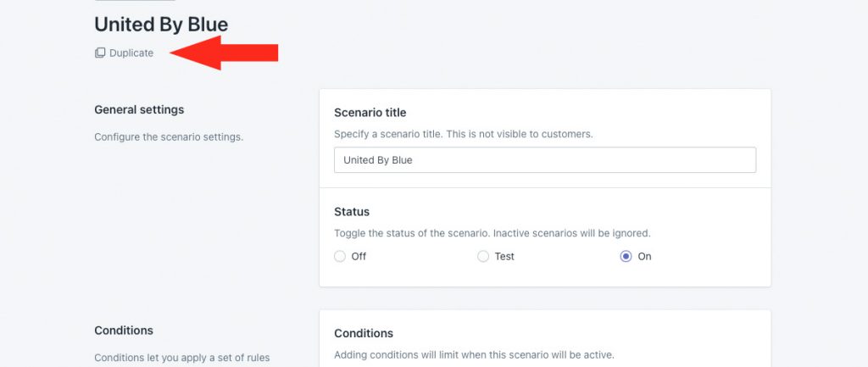868x367 pixels.
Task: Click the United By Blue page heading
Action: [161, 25]
